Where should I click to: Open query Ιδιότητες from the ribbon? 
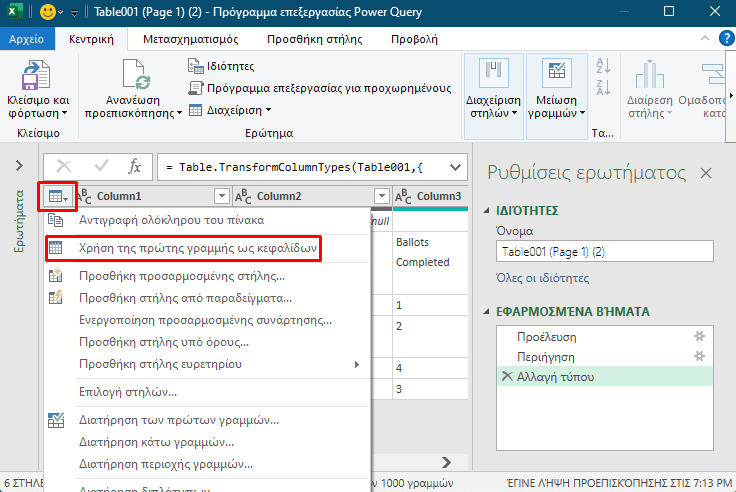221,66
